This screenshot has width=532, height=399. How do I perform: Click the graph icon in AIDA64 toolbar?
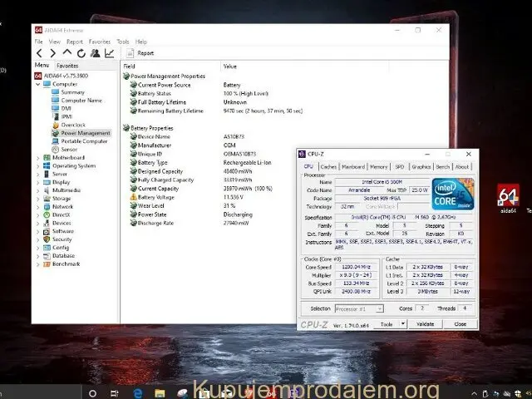pyautogui.click(x=108, y=53)
